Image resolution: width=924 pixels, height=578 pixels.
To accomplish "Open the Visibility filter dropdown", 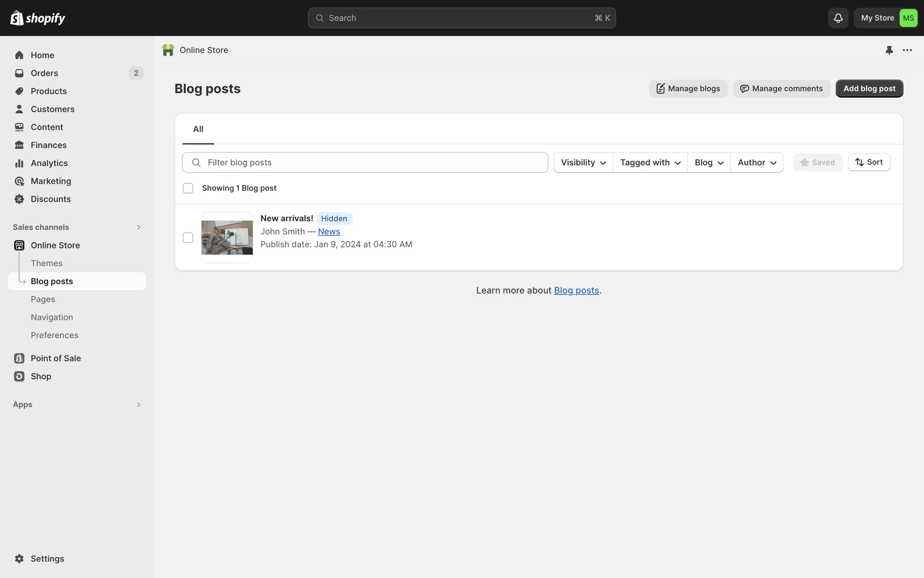I will [x=583, y=163].
